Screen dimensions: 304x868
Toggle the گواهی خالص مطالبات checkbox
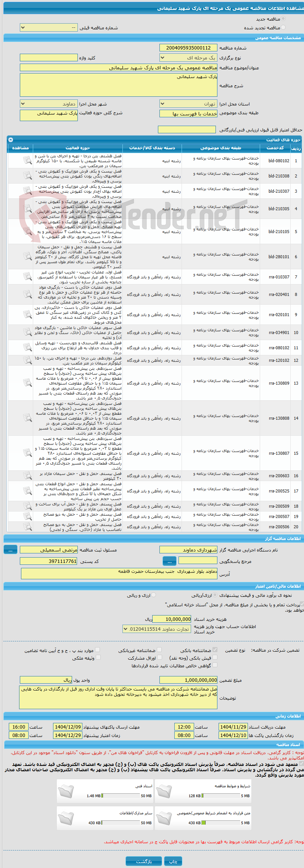click(x=215, y=665)
